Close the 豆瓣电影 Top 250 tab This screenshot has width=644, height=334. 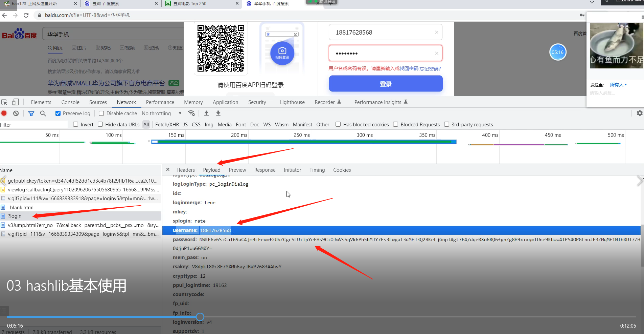pos(237,4)
